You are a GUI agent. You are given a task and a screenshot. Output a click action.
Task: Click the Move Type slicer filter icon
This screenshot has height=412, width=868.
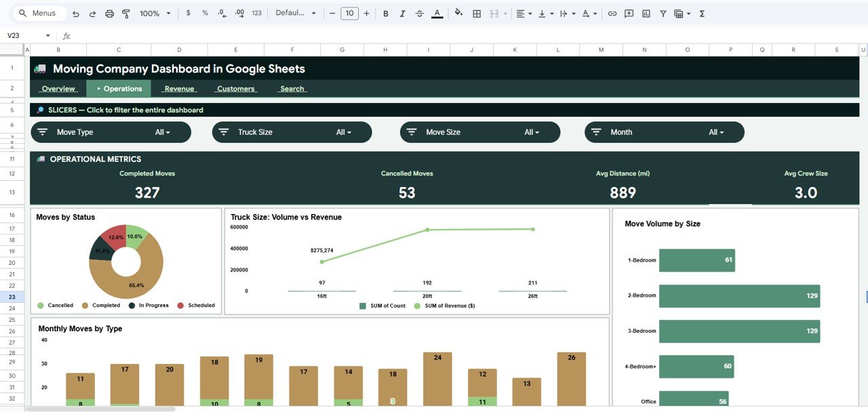click(43, 132)
